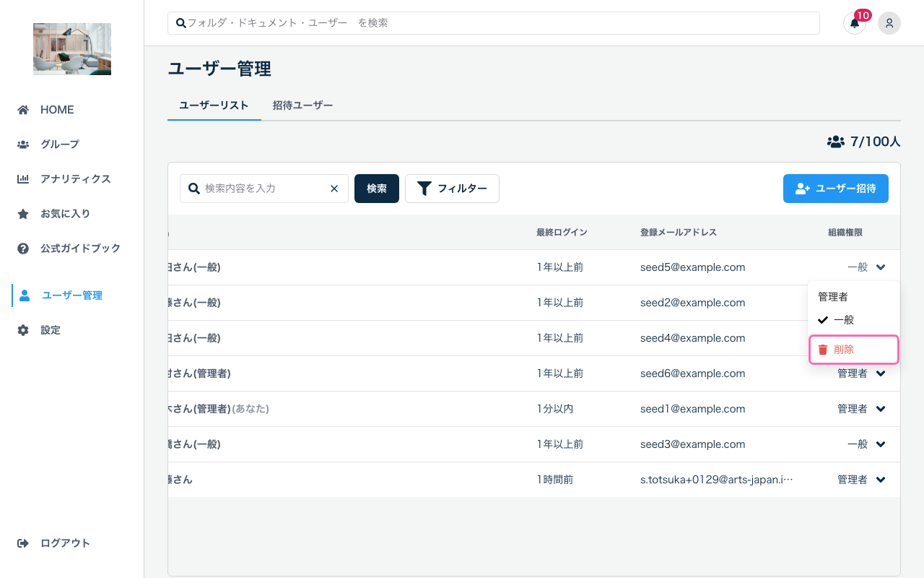
Task: Open the フィルター filter options
Action: click(x=452, y=189)
